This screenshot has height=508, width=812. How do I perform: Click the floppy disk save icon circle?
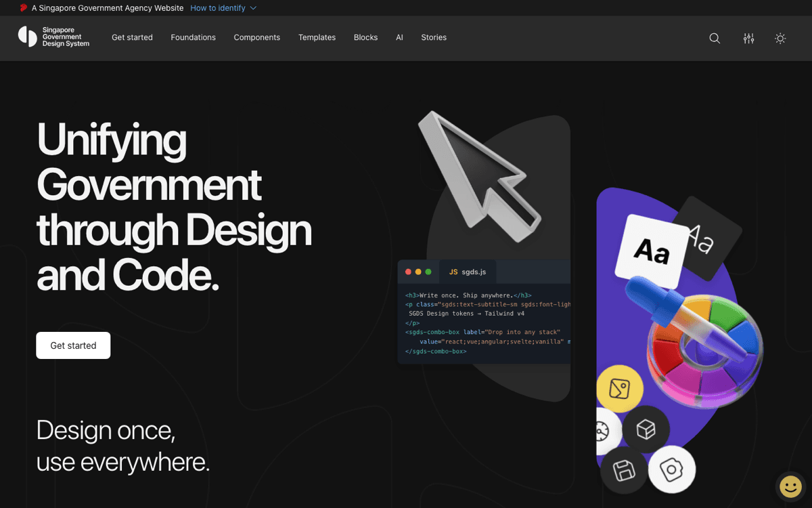pos(623,470)
